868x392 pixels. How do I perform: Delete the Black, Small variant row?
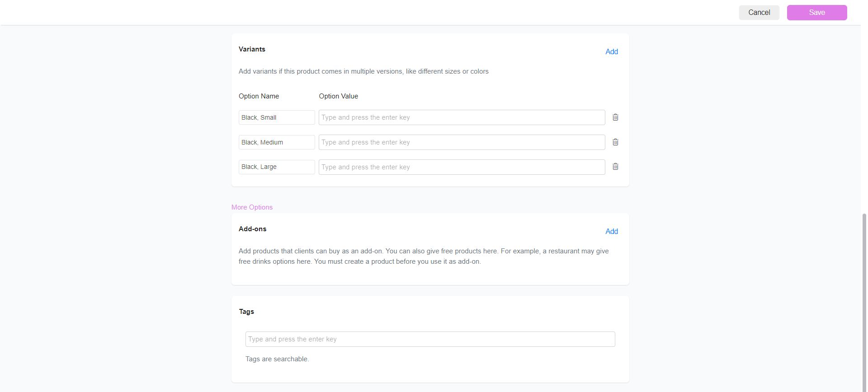(615, 117)
